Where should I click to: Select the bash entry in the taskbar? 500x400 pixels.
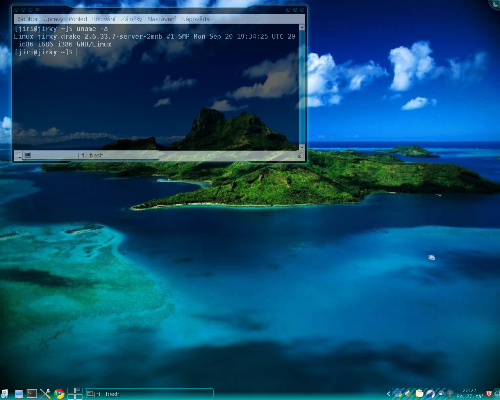point(149,394)
